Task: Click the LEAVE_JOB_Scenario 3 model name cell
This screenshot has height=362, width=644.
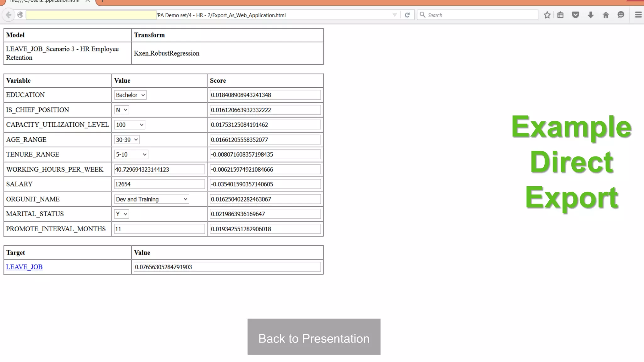Action: tap(68, 53)
